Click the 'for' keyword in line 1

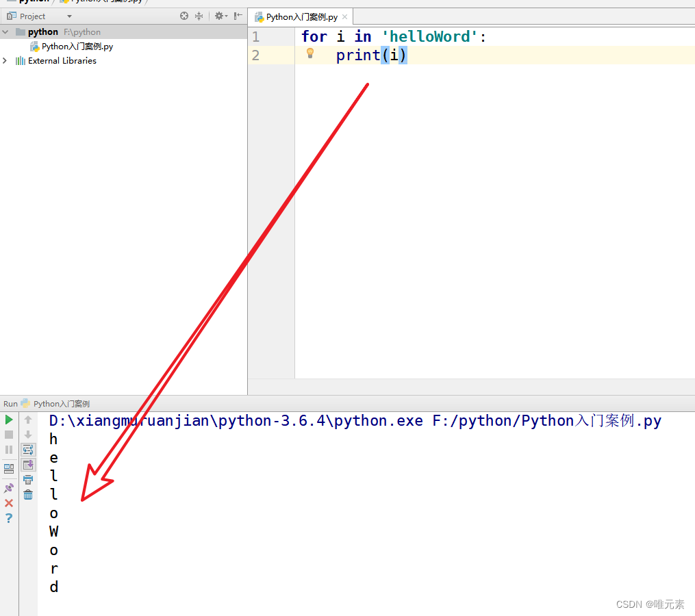pyautogui.click(x=314, y=36)
